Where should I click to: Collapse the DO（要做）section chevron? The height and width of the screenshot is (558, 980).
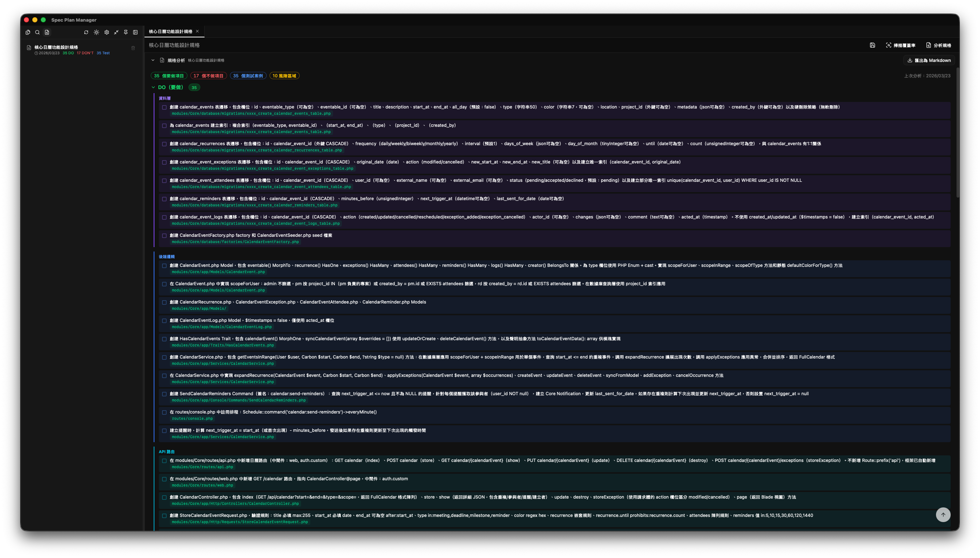(153, 87)
